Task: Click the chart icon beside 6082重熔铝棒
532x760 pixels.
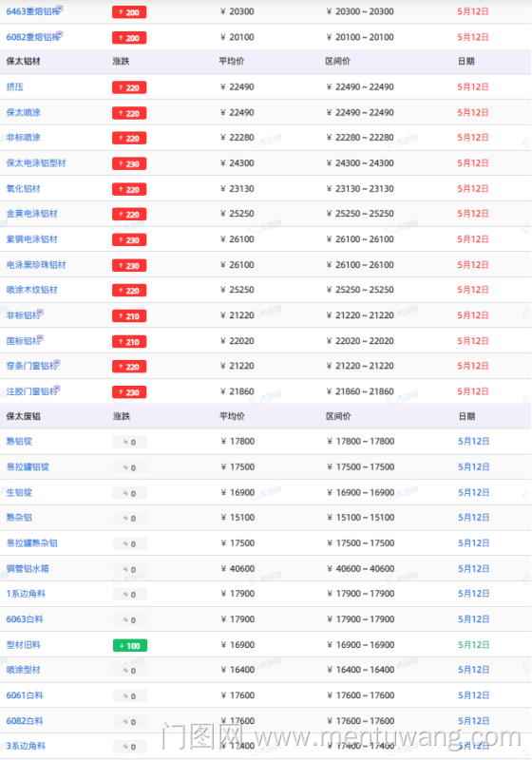Action: click(60, 34)
